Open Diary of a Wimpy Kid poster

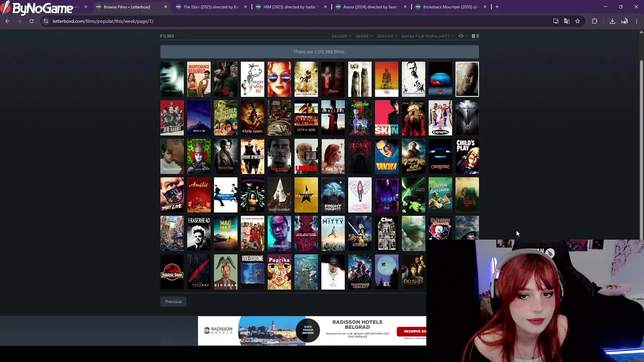(253, 79)
